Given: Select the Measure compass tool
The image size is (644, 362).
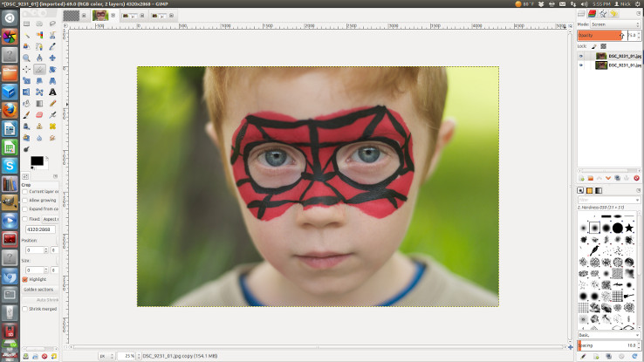Looking at the screenshot, I should pos(39,58).
